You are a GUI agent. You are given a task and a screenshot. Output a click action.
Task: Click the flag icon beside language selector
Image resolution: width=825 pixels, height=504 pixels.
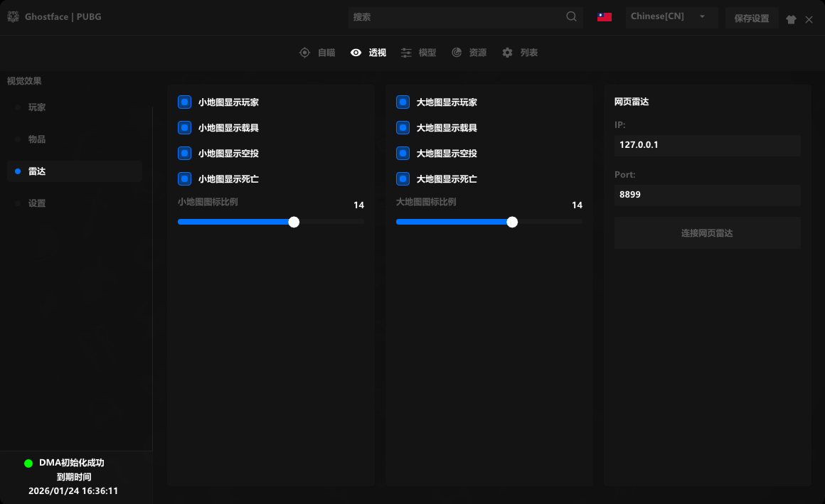605,16
